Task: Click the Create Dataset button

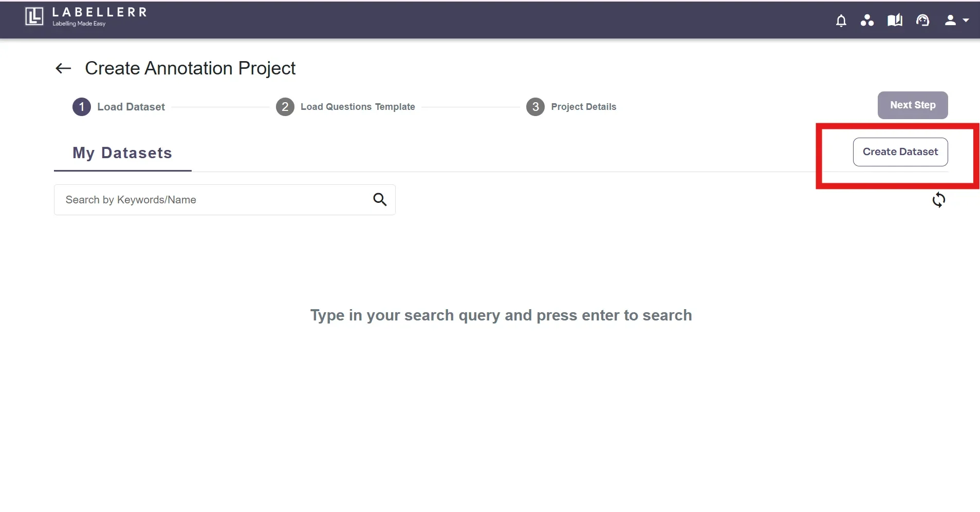Action: tap(900, 152)
